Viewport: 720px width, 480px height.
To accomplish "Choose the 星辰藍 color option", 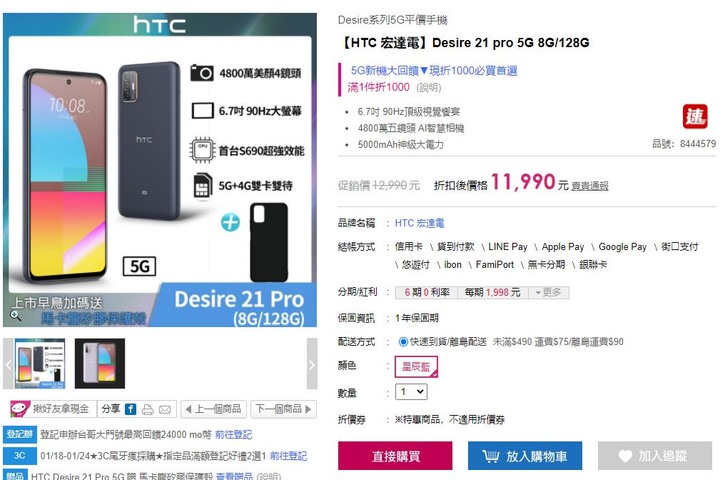I will [x=416, y=367].
